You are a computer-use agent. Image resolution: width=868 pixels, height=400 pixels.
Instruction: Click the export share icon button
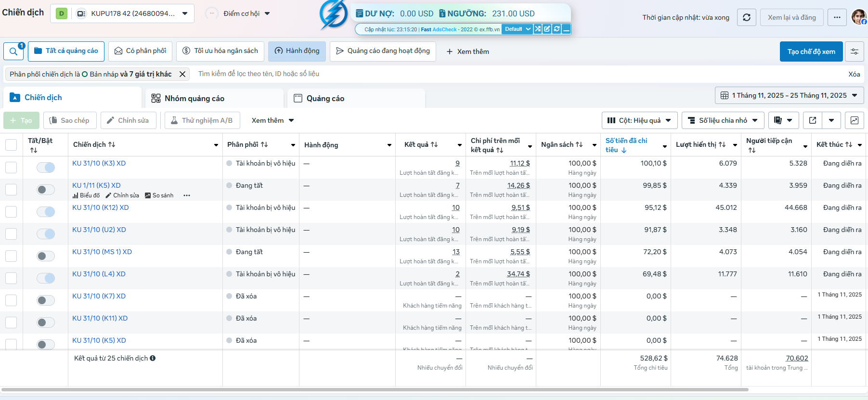point(813,120)
